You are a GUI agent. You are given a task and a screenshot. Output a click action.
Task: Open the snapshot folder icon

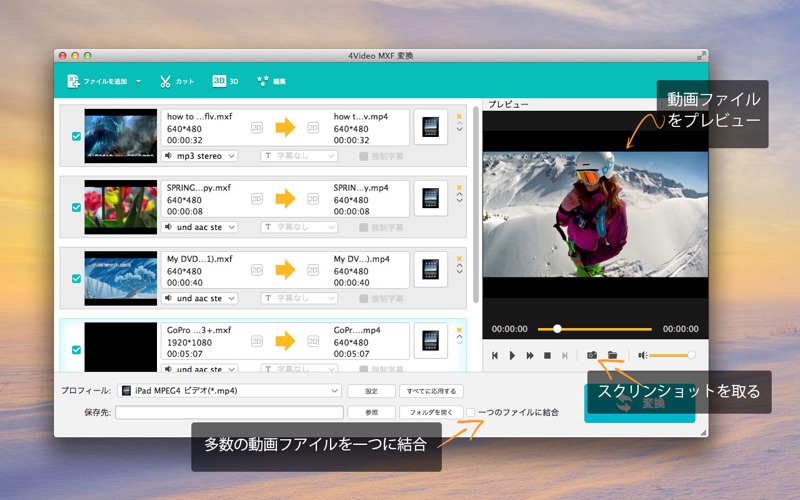point(613,355)
